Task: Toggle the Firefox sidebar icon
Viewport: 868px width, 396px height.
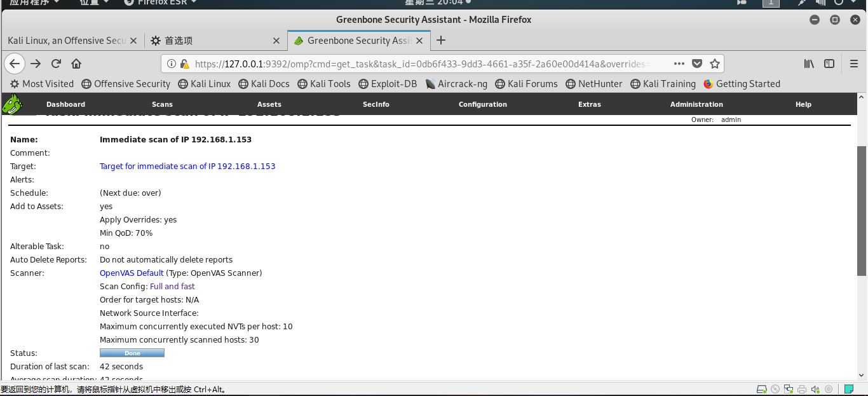Action: click(829, 64)
